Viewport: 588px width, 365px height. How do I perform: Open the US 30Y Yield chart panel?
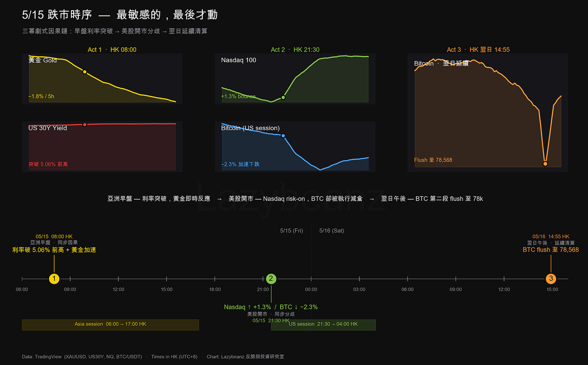[x=102, y=147]
